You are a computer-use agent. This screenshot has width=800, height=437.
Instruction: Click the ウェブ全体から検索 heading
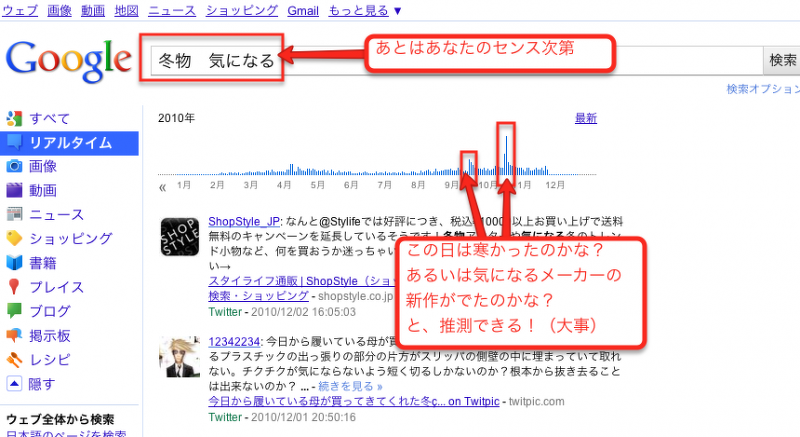point(60,419)
